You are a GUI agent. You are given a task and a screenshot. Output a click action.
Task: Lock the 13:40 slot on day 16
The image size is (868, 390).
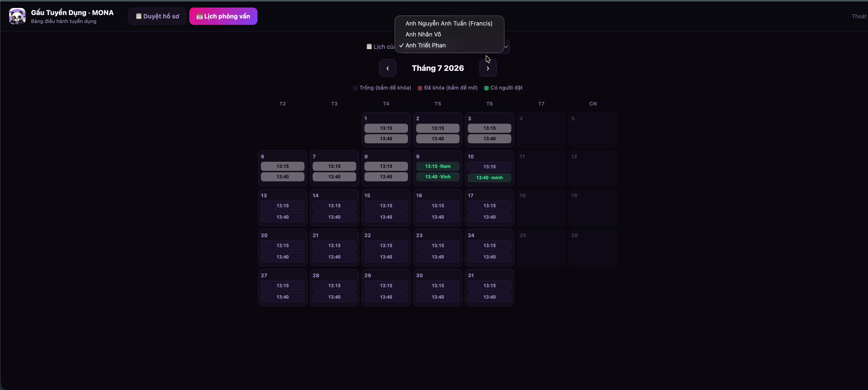438,217
